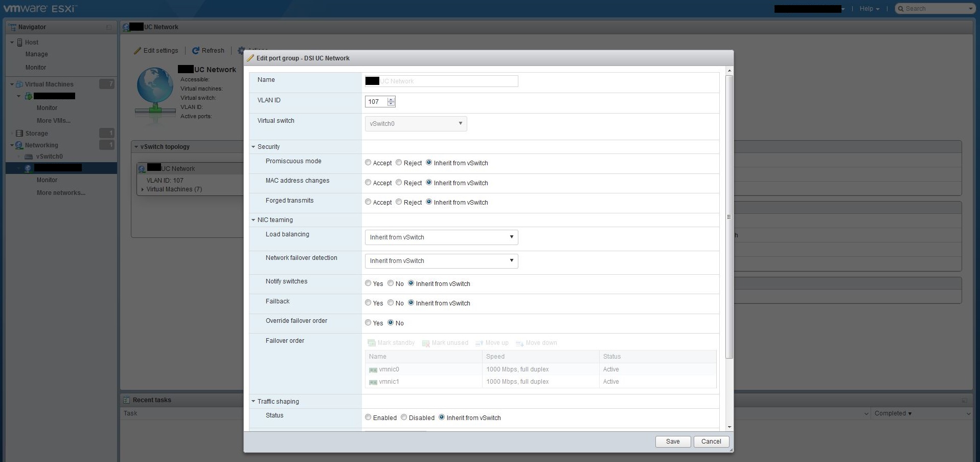Image resolution: width=980 pixels, height=462 pixels.
Task: Increase VLAN ID using the spinner arrow
Action: [x=391, y=99]
